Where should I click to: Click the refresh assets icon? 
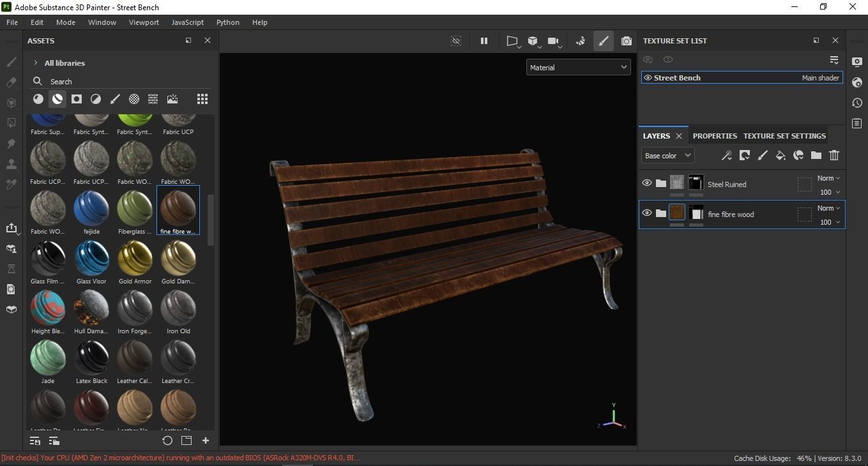tap(167, 440)
